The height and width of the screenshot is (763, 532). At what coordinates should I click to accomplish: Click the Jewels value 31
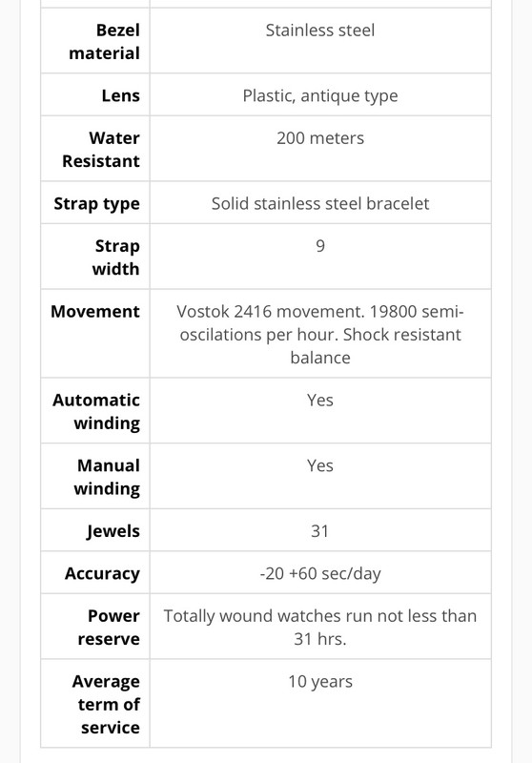tap(319, 531)
